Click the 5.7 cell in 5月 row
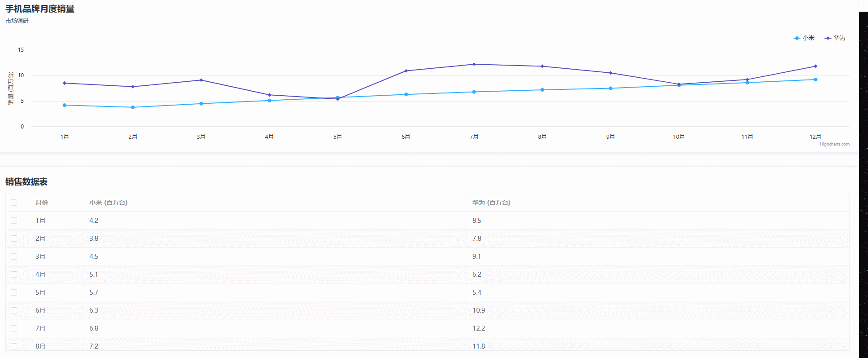This screenshot has height=358, width=868. [275, 292]
